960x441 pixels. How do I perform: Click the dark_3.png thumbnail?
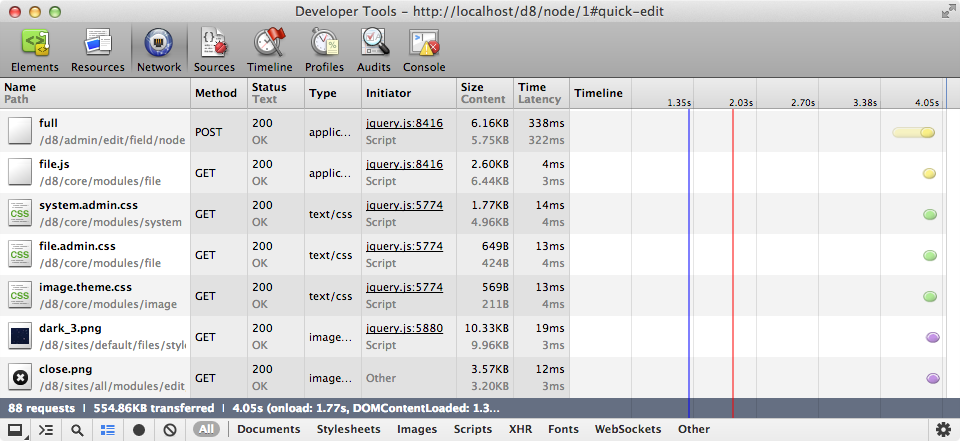20,337
